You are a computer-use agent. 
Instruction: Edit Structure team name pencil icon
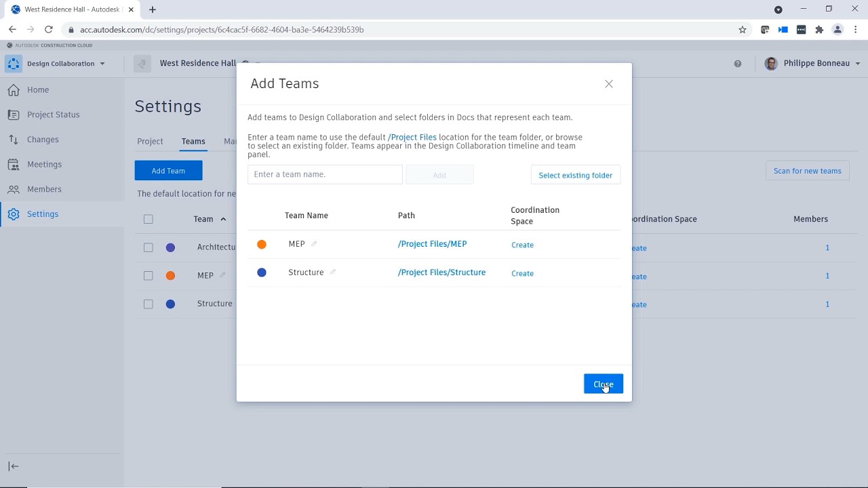pos(333,272)
